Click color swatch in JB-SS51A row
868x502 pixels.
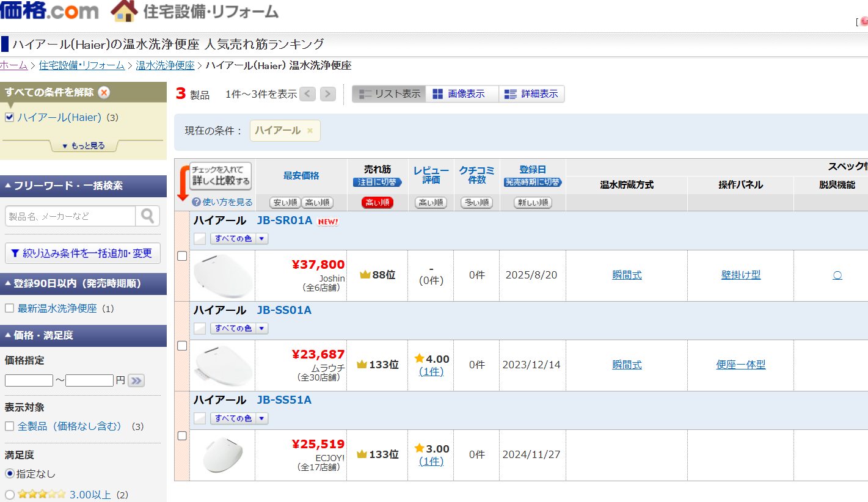pyautogui.click(x=200, y=418)
